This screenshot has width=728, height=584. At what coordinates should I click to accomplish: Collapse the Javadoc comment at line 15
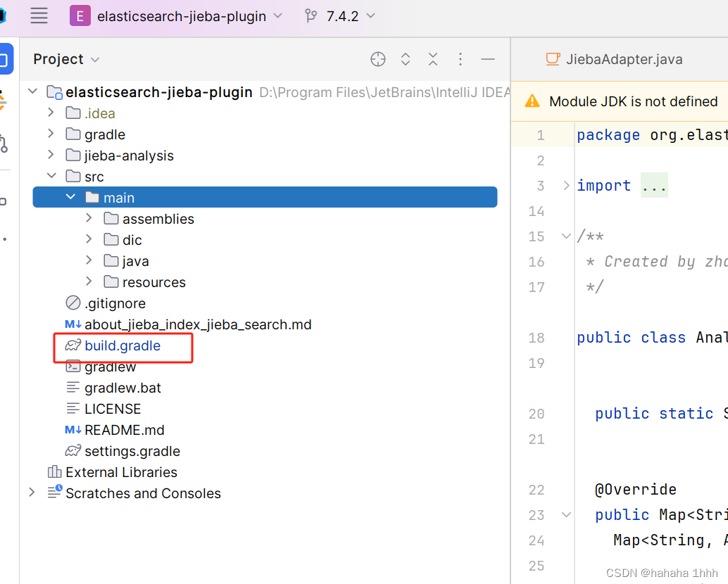pos(566,236)
